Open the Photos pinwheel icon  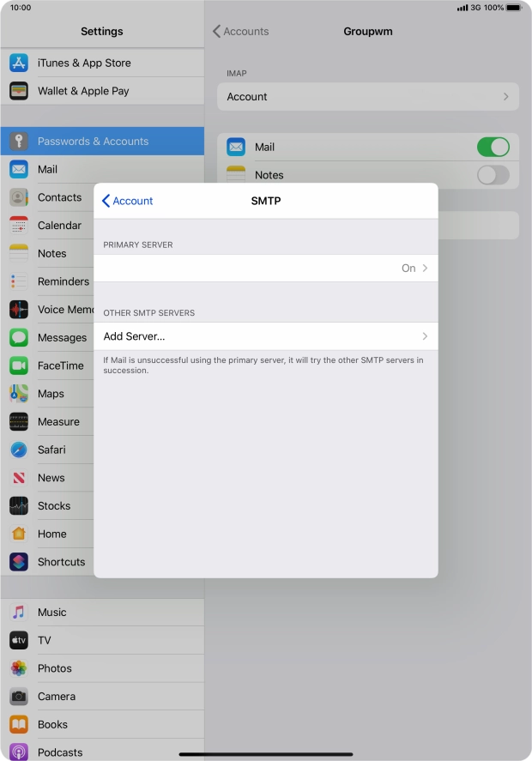coord(19,668)
